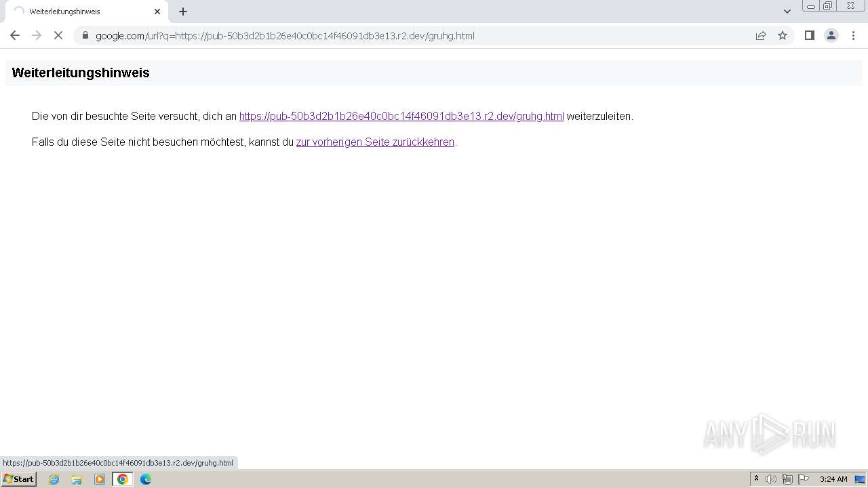
Task: Close the Chrome window
Action: [x=850, y=6]
